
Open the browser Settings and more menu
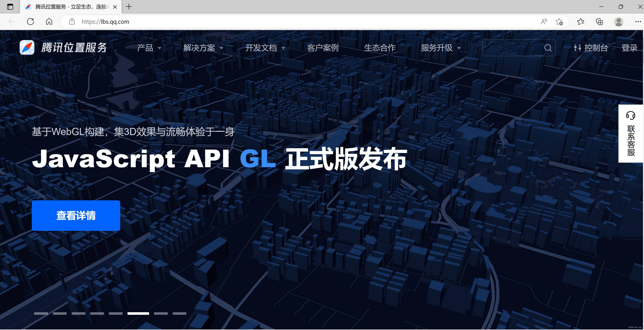(x=638, y=22)
